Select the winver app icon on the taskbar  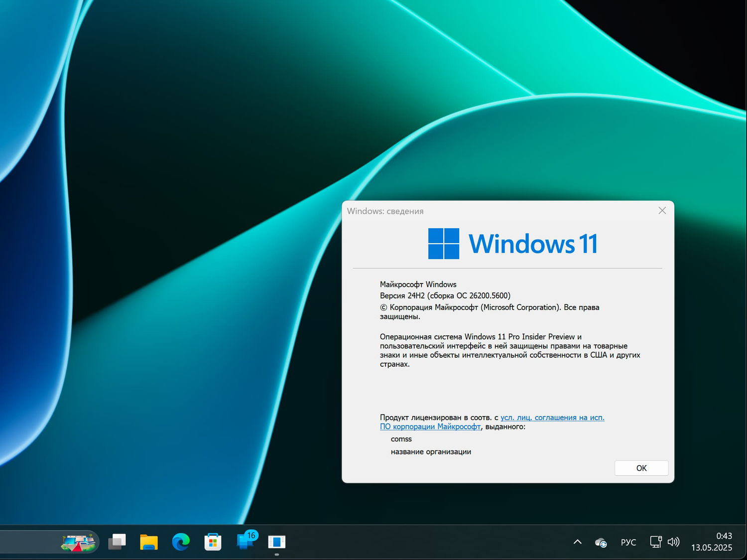[x=277, y=542]
